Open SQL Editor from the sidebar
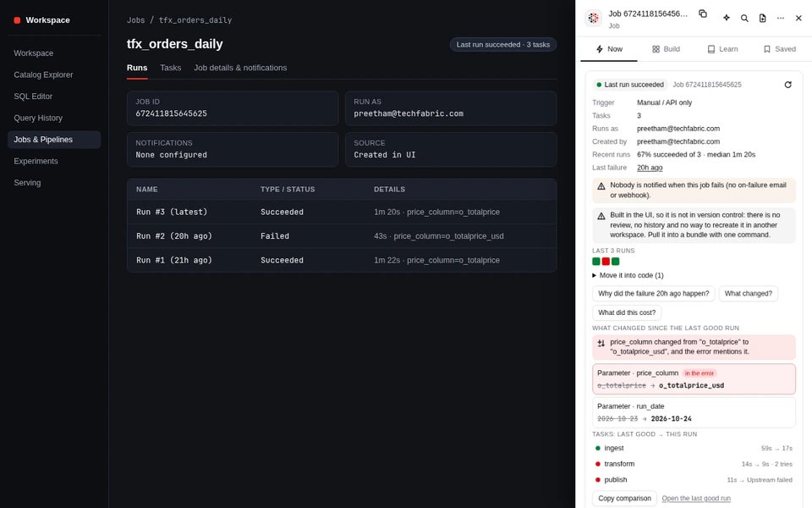This screenshot has height=508, width=812. point(54,97)
